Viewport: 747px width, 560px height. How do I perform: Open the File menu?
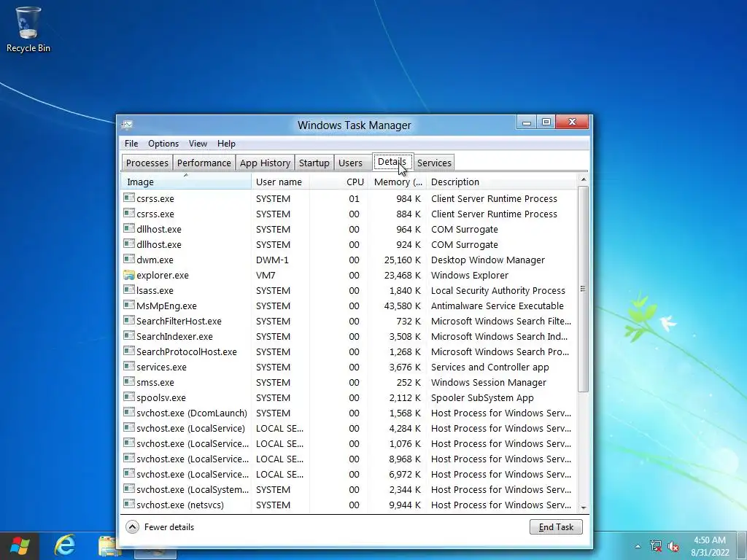(x=131, y=144)
